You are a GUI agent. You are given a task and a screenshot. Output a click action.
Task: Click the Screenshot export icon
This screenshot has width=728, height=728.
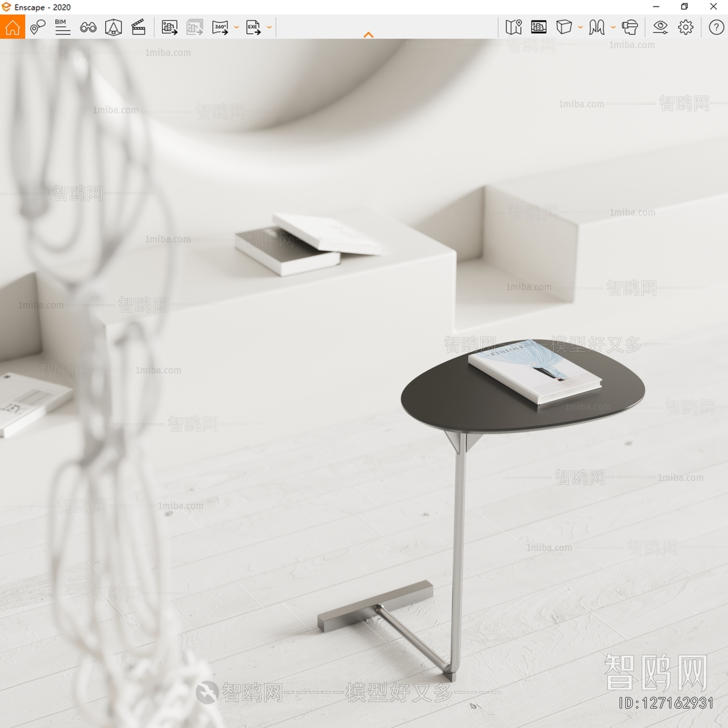169,27
